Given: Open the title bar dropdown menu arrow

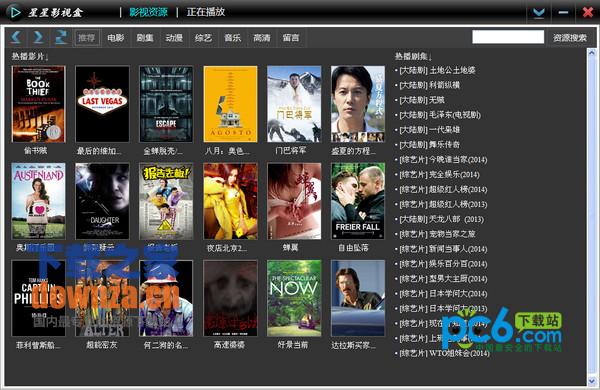Looking at the screenshot, I should [539, 13].
